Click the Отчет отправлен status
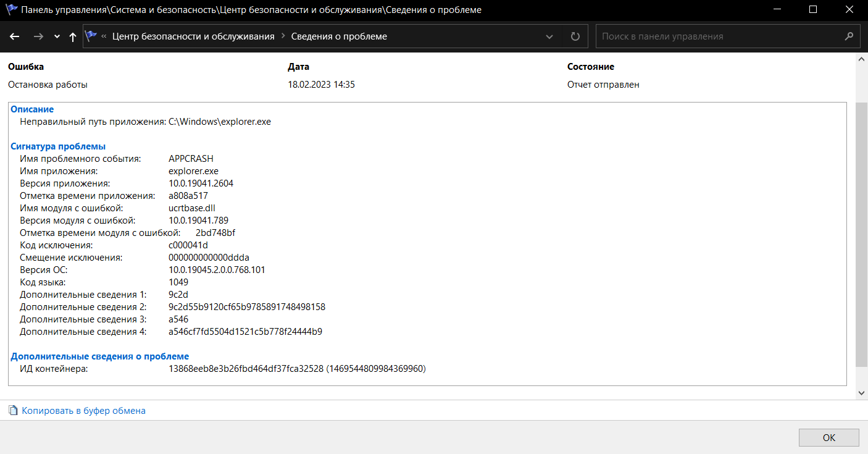Image resolution: width=868 pixels, height=454 pixels. click(603, 85)
